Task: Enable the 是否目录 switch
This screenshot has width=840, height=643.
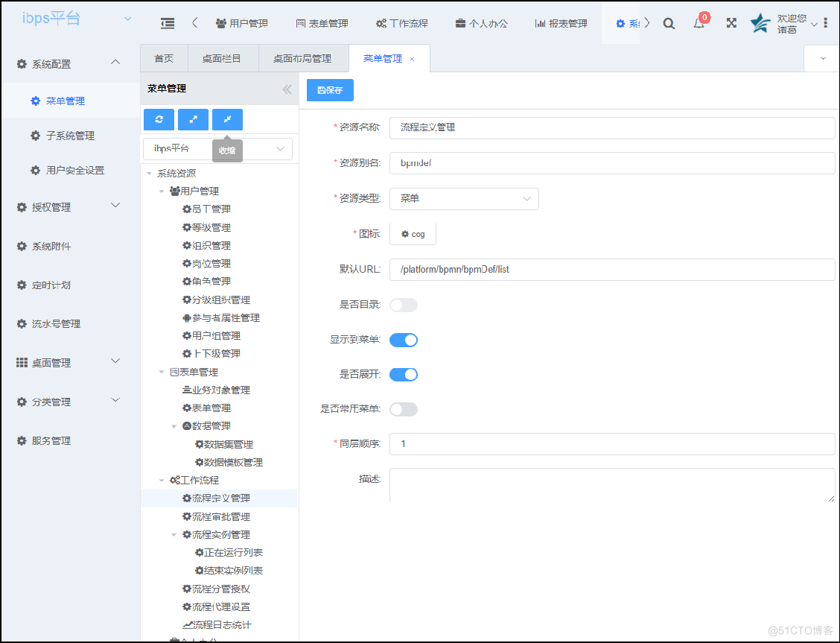Action: 404,305
